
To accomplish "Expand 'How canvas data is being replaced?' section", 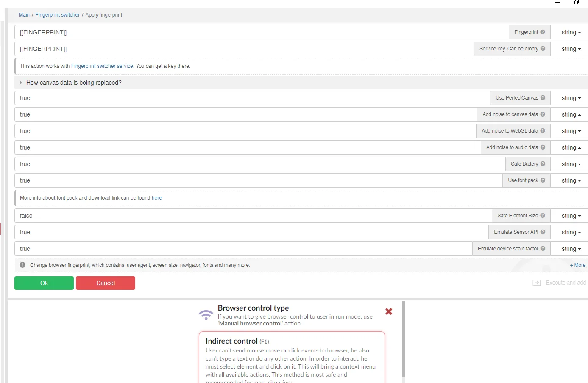I will coord(74,83).
